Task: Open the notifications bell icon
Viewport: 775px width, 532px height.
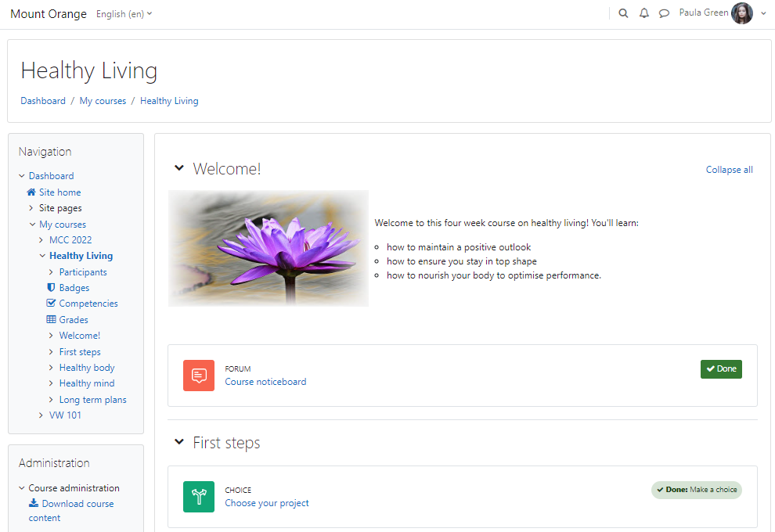Action: tap(644, 13)
